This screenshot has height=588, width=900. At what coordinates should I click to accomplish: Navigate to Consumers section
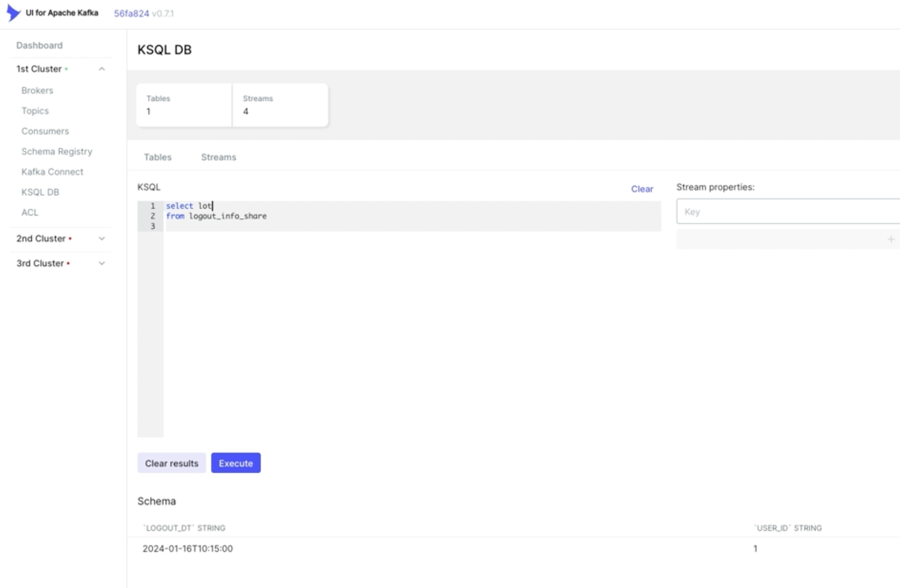[45, 131]
